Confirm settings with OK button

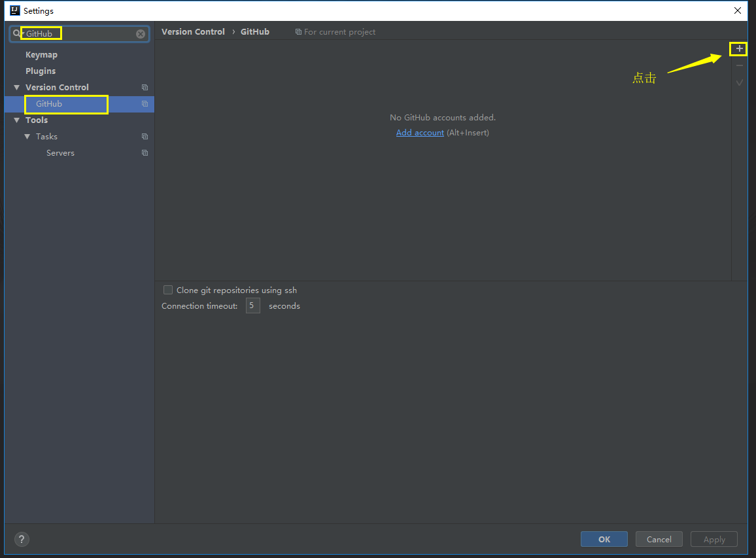coord(604,539)
